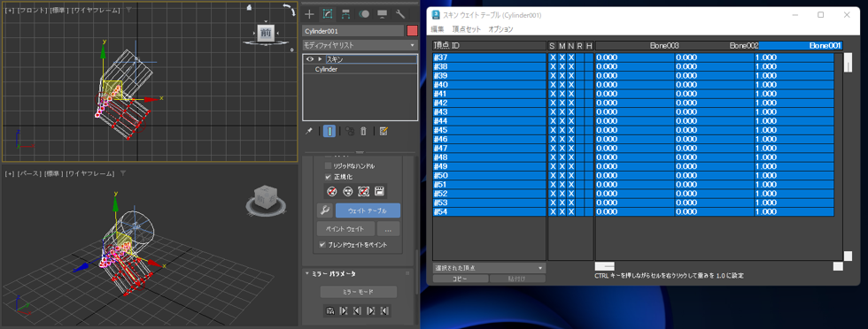This screenshot has width=868, height=329.
Task: Click the … paint options button
Action: click(x=388, y=228)
